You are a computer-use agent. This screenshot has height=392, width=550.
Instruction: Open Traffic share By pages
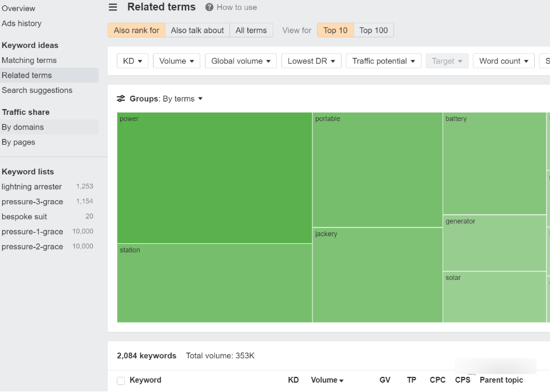point(18,142)
